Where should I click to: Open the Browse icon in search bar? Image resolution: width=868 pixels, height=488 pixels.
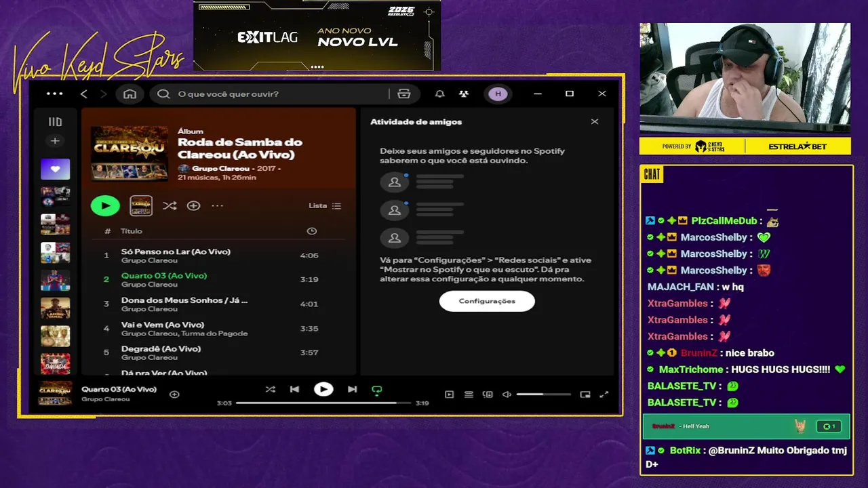pos(404,94)
